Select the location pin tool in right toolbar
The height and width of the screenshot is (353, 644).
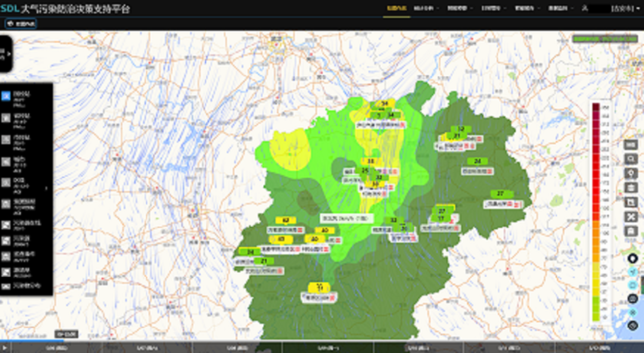[631, 173]
